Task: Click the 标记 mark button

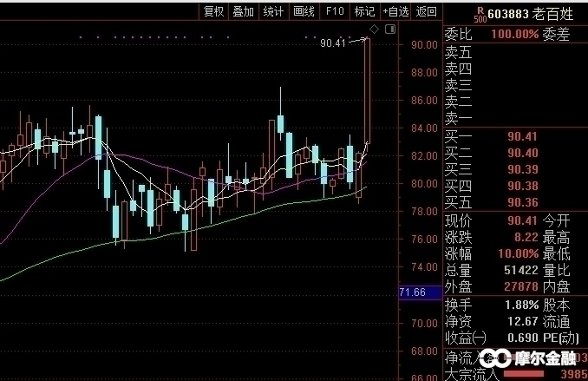Action: [364, 11]
